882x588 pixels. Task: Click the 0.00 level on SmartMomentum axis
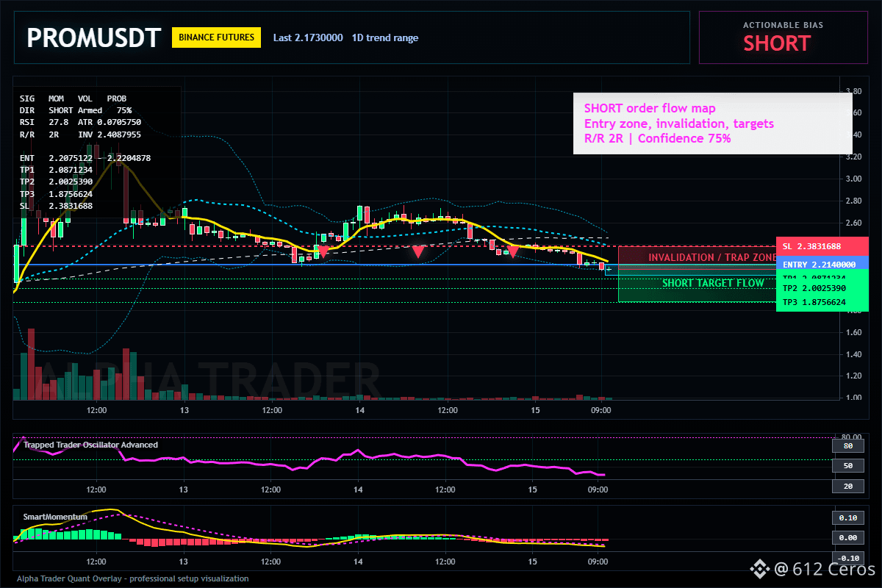848,538
